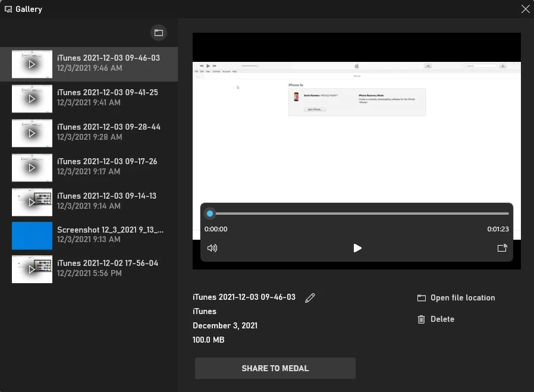534x392 pixels.
Task: Click the Delete text label
Action: pyautogui.click(x=442, y=319)
